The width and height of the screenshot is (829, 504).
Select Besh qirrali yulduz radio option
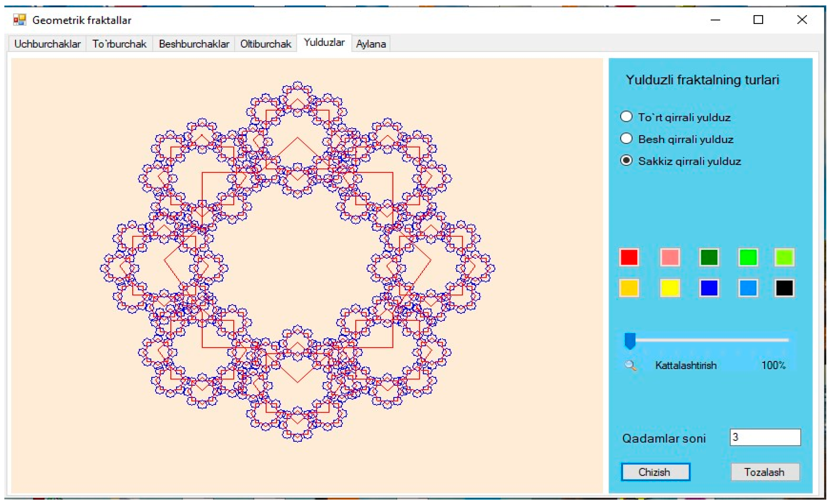coord(626,138)
